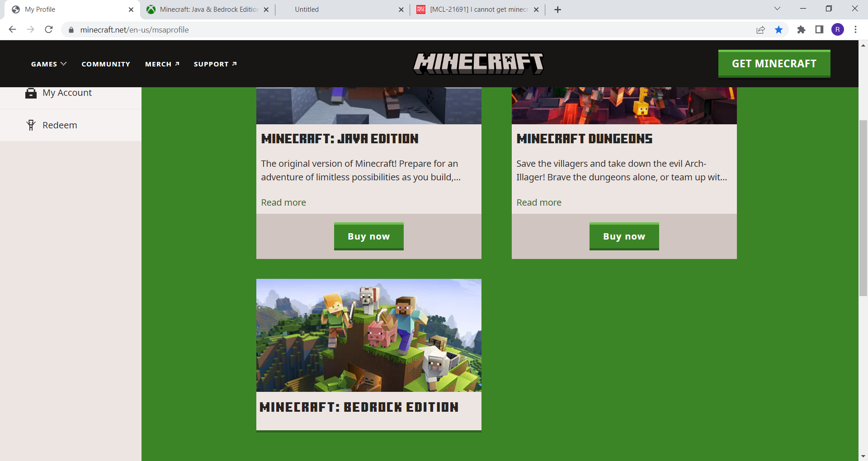Image resolution: width=868 pixels, height=461 pixels.
Task: View site info lock icon
Action: pos(71,30)
